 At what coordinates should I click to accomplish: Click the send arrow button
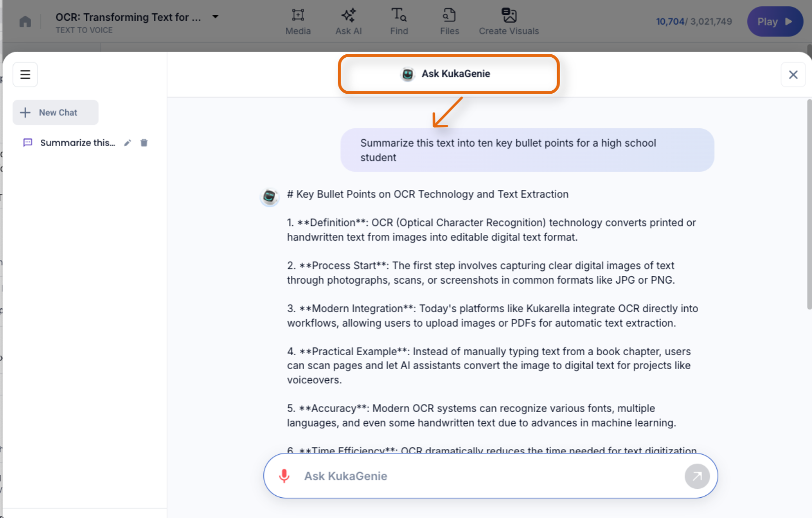(697, 476)
